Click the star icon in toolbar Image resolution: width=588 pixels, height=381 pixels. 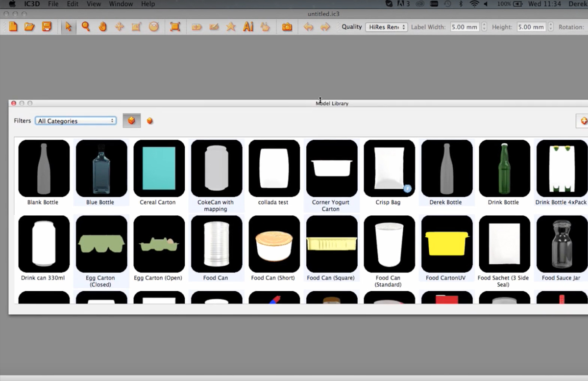click(231, 27)
